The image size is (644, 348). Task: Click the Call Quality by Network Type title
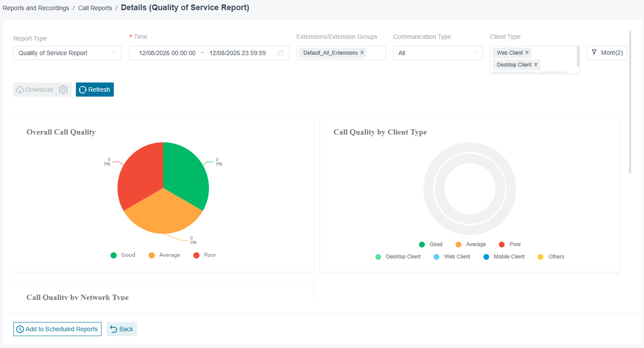78,297
